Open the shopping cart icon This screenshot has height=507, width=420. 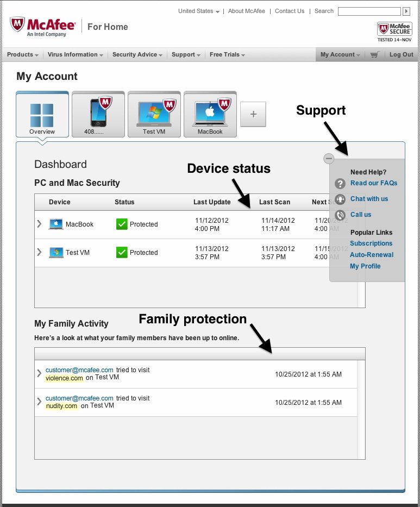pyautogui.click(x=374, y=55)
